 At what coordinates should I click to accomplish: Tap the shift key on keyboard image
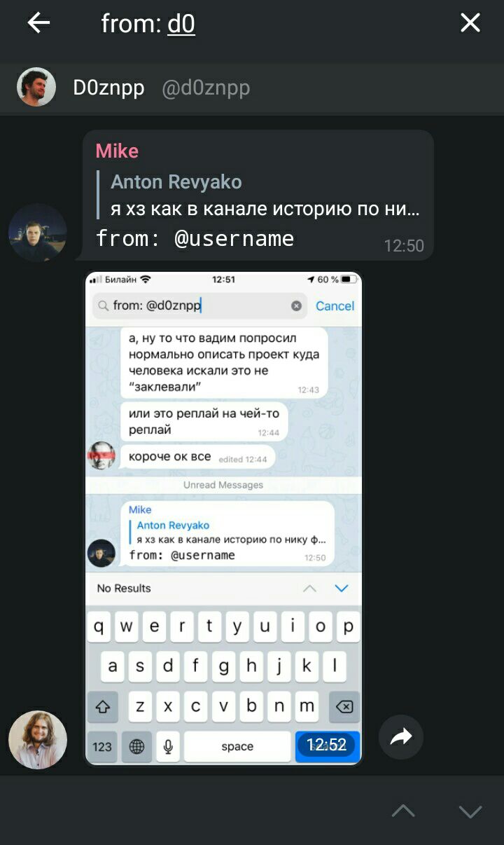pyautogui.click(x=102, y=706)
